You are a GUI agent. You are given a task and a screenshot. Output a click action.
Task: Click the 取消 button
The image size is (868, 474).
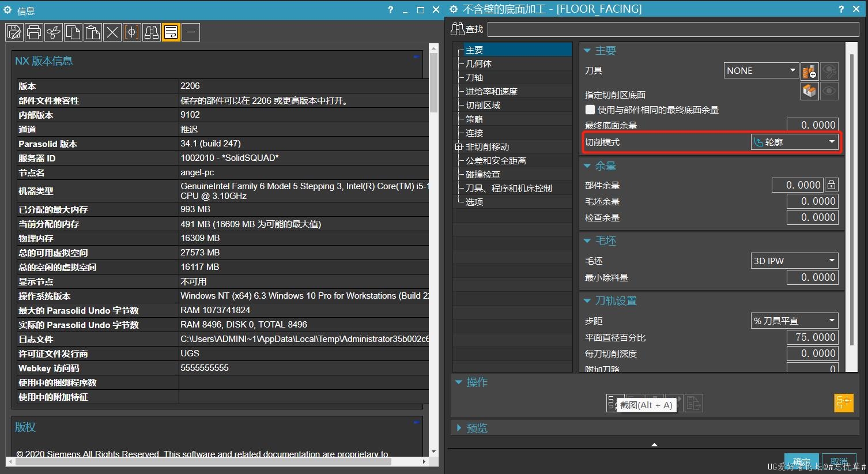coord(839,461)
